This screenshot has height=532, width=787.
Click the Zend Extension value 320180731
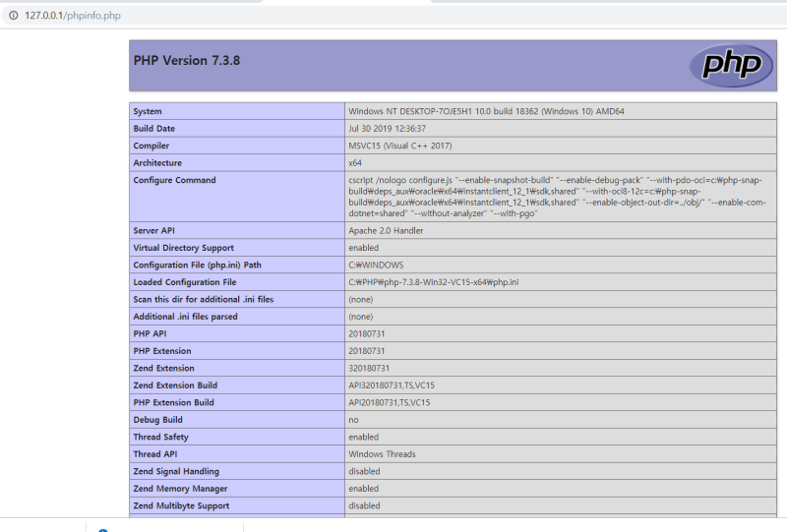(370, 368)
